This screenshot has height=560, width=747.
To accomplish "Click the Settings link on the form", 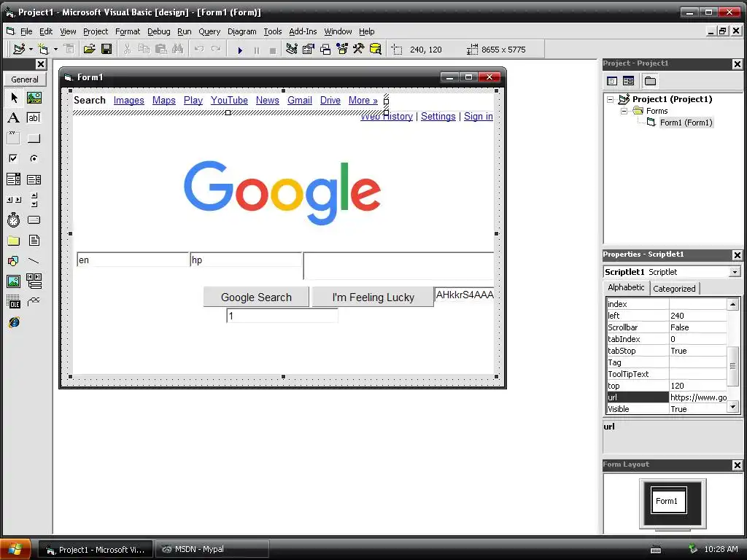I will 438,116.
